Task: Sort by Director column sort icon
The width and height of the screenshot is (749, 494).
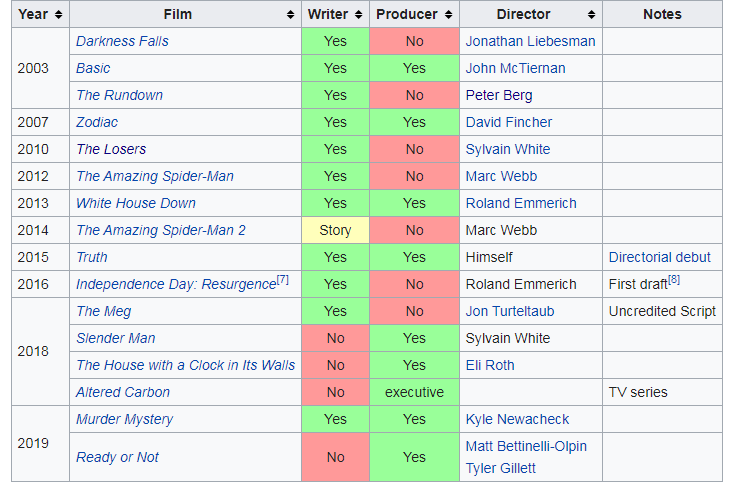Action: pyautogui.click(x=592, y=14)
